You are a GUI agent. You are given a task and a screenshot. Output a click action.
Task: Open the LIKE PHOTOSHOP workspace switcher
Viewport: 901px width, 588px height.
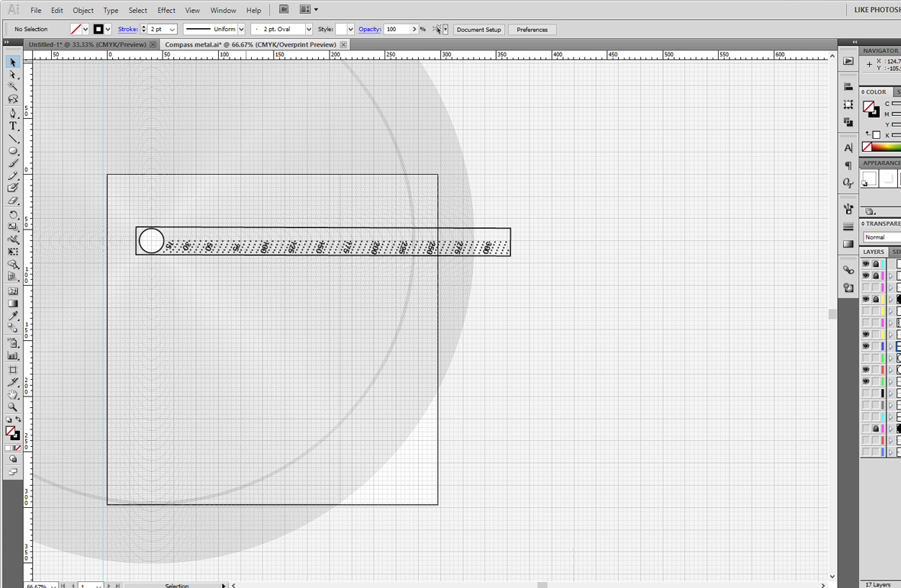tap(877, 10)
